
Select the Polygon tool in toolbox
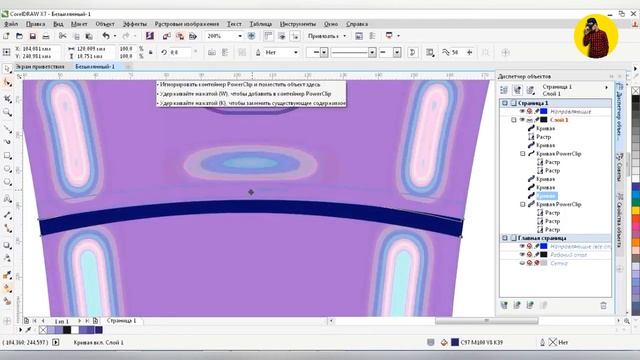(x=7, y=182)
